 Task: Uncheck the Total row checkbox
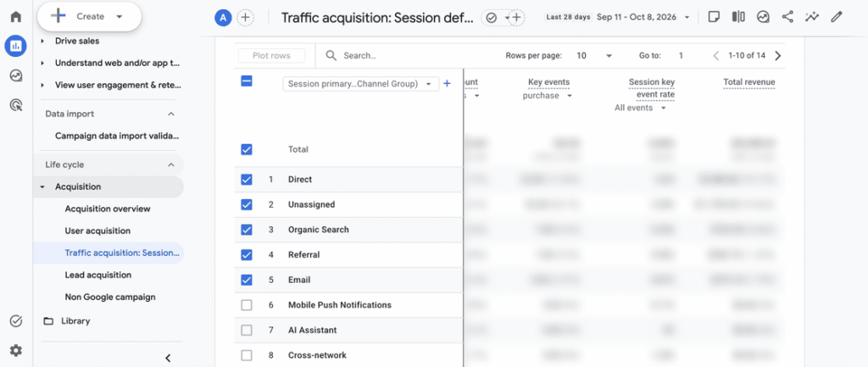tap(247, 149)
